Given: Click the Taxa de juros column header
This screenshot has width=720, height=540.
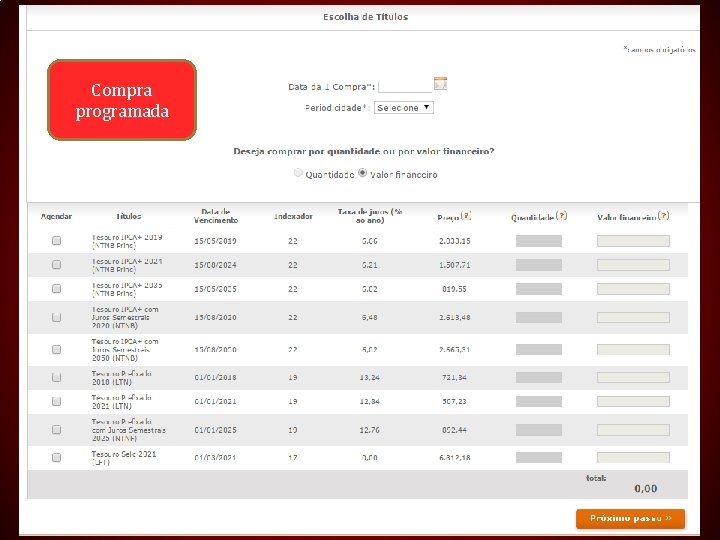Looking at the screenshot, I should pos(370,216).
